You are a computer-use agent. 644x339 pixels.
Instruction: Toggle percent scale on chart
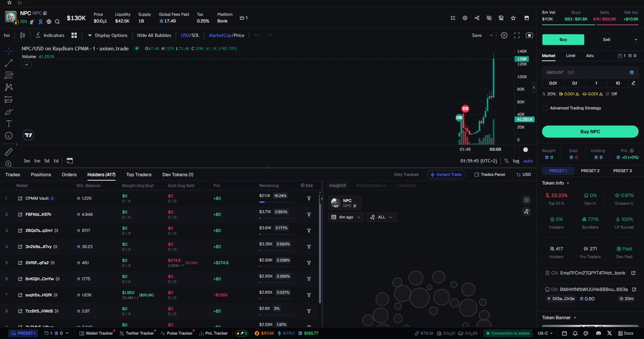click(x=506, y=161)
